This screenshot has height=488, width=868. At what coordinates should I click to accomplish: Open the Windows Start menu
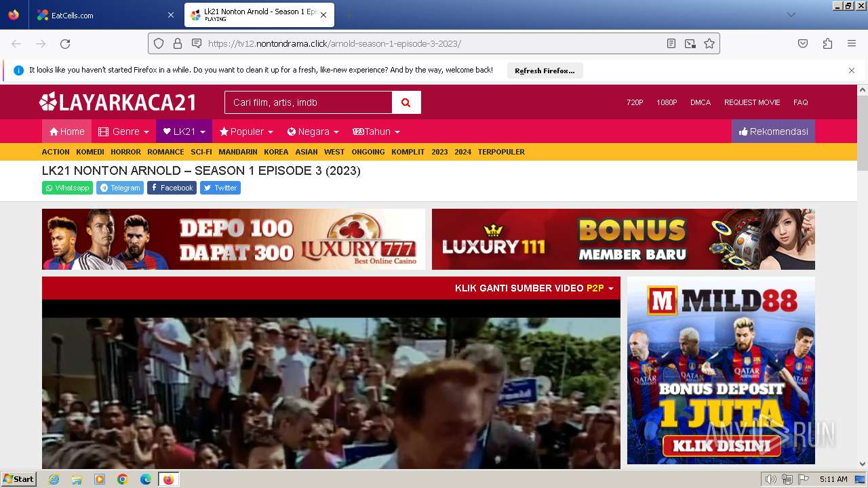coord(19,479)
